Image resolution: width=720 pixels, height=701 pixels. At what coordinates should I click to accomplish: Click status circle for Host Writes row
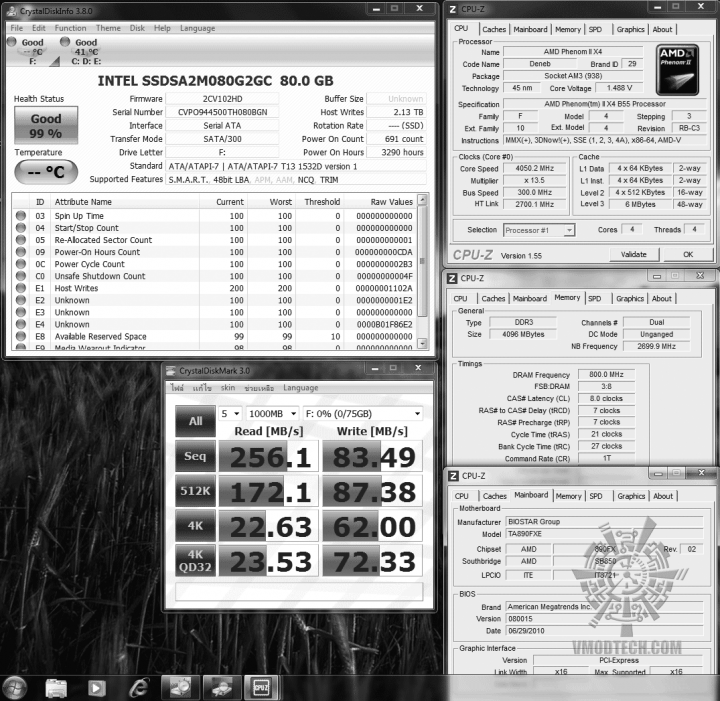[21, 287]
